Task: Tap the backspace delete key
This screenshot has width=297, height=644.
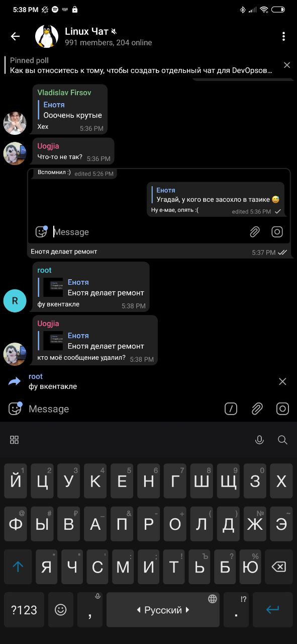Action: (278, 567)
